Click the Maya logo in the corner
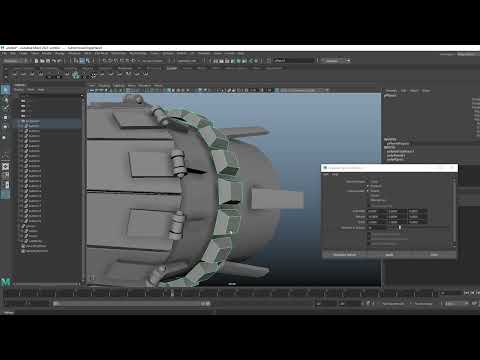Screen dimensions: 480x360 pos(6,282)
